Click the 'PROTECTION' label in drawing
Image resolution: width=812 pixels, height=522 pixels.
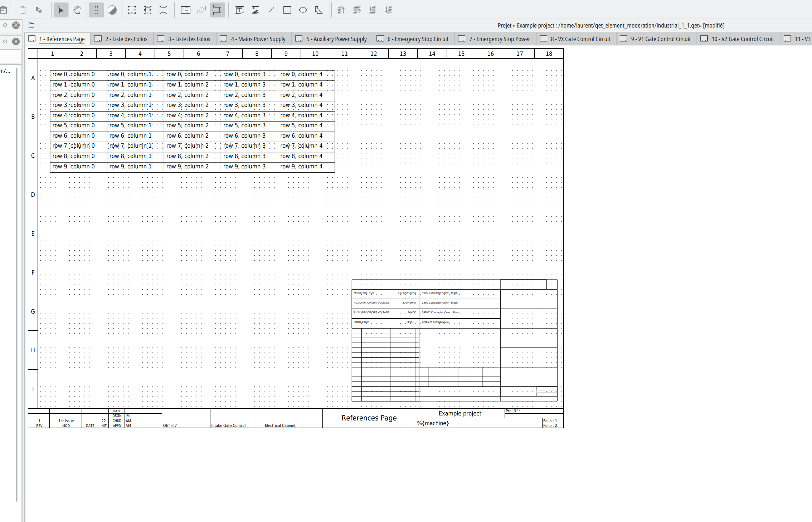pyautogui.click(x=361, y=322)
